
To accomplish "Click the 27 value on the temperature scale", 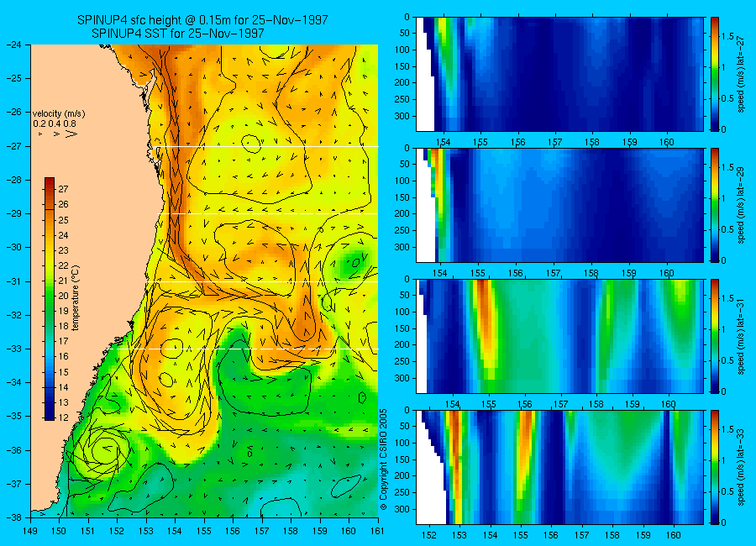I will click(63, 189).
